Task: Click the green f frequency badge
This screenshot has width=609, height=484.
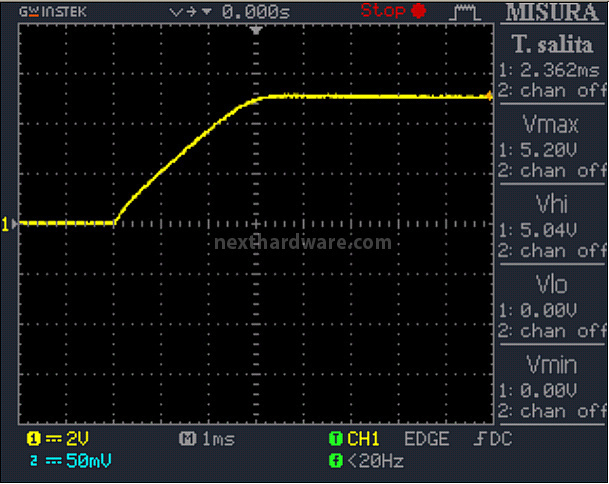Action: tap(336, 461)
